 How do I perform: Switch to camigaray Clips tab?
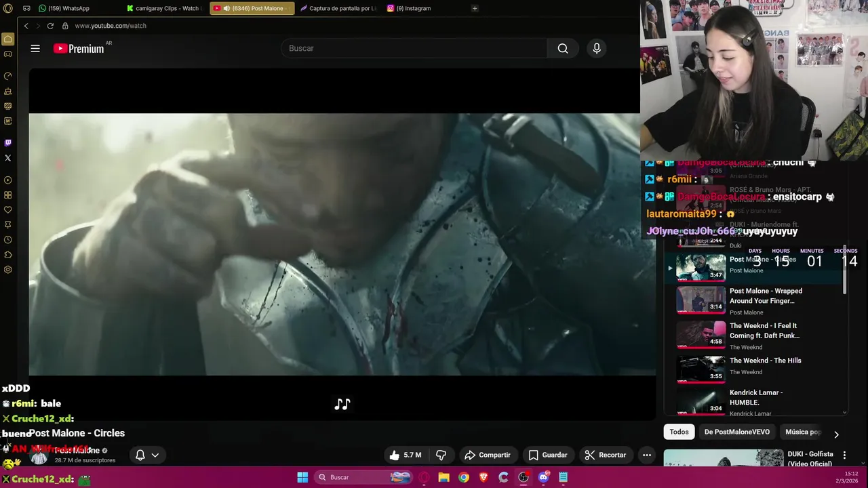point(165,8)
